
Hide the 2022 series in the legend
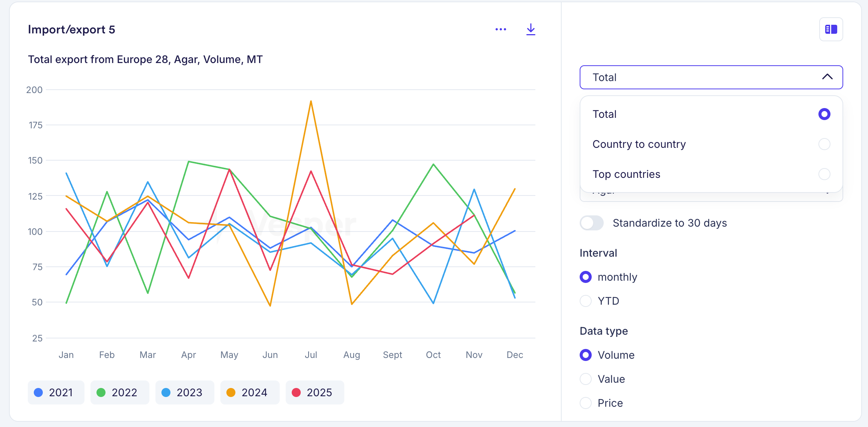click(120, 392)
